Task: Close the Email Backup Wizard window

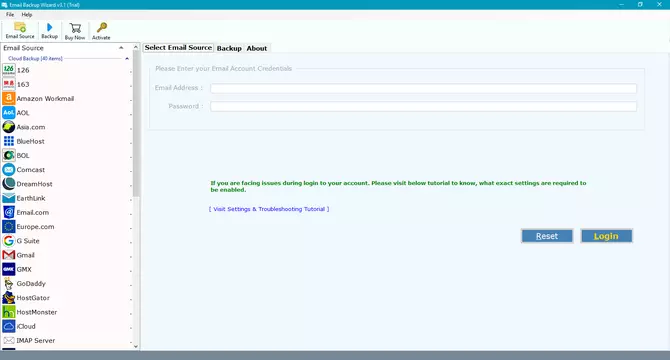Action: click(659, 4)
